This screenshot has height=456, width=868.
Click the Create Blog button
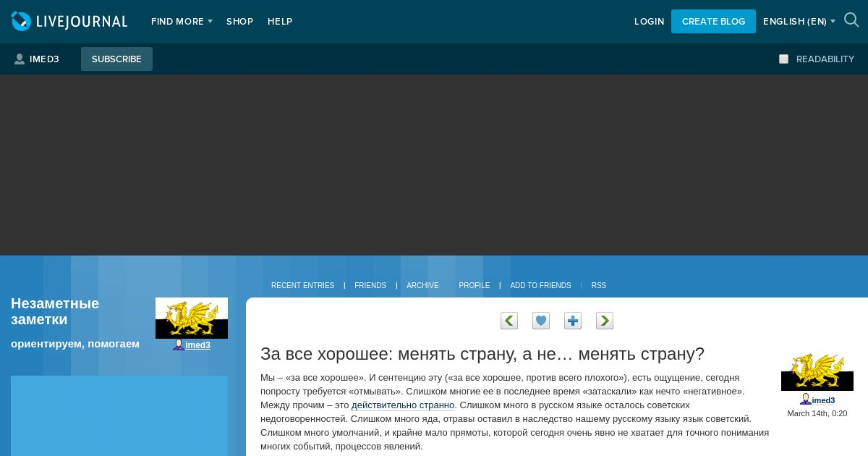click(713, 21)
